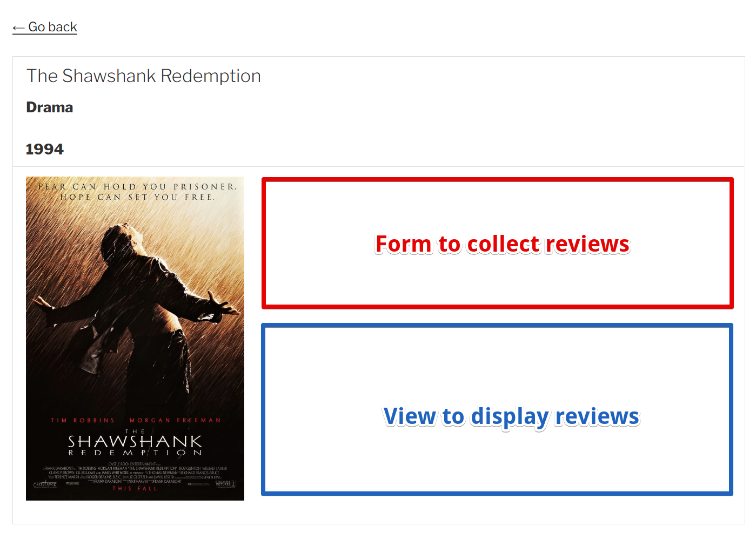Click the Go back link
The image size is (756, 540).
[45, 27]
